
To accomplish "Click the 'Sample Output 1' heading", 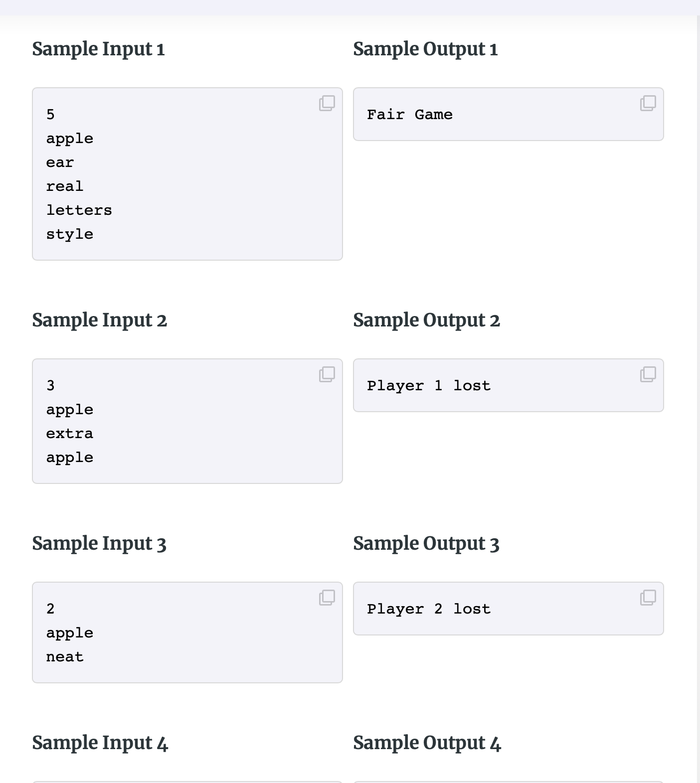I will pyautogui.click(x=425, y=49).
